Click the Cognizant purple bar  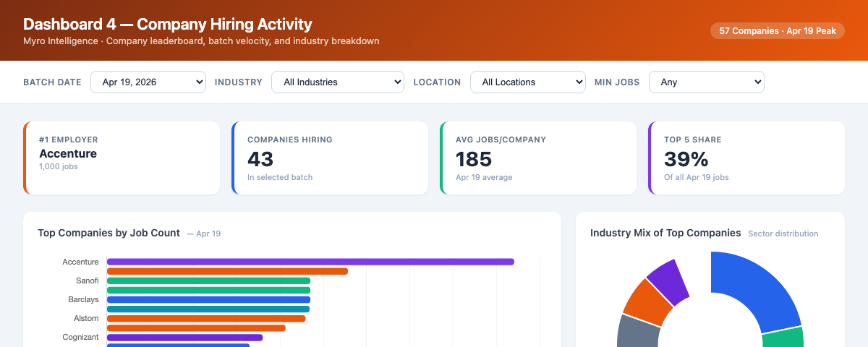pyautogui.click(x=184, y=337)
